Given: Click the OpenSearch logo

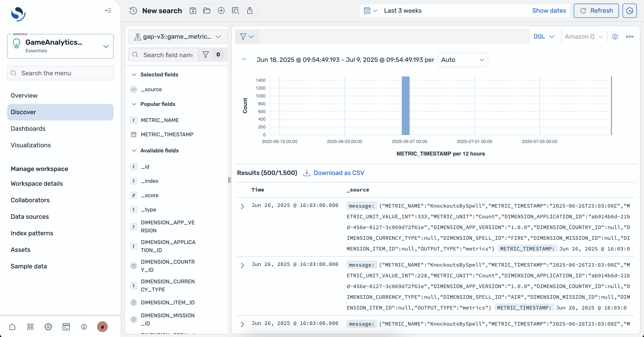Looking at the screenshot, I should (x=18, y=14).
